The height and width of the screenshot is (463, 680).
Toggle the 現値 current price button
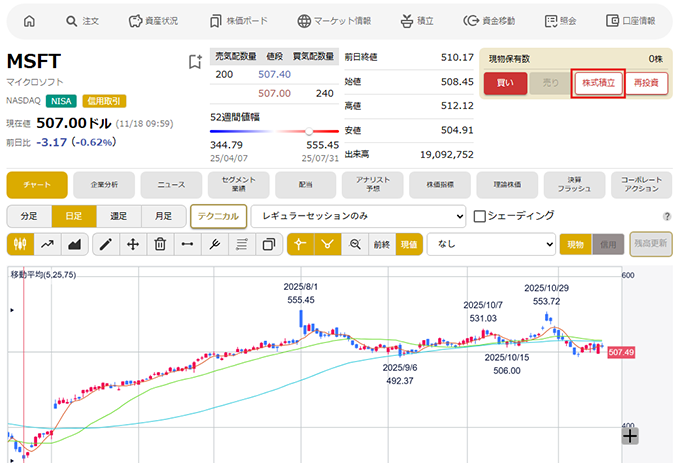coord(409,244)
